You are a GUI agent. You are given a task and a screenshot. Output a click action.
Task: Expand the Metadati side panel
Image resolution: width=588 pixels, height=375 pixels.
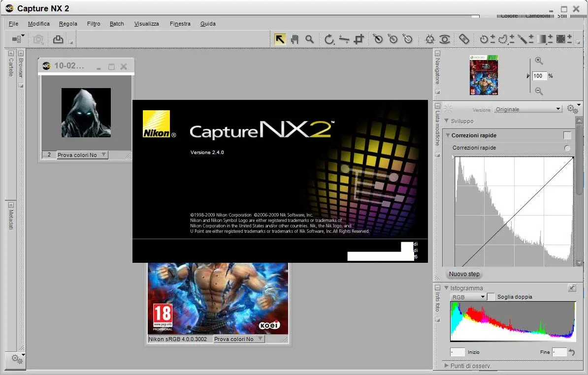pos(11,205)
